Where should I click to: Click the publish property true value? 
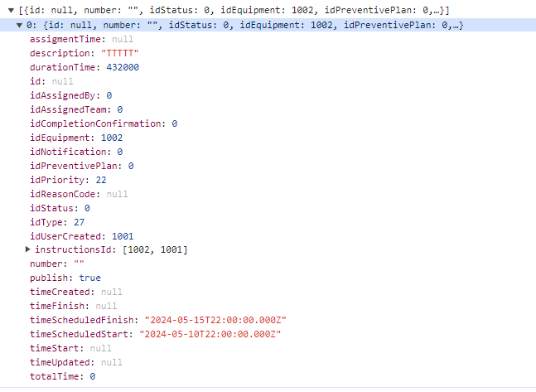[90, 278]
